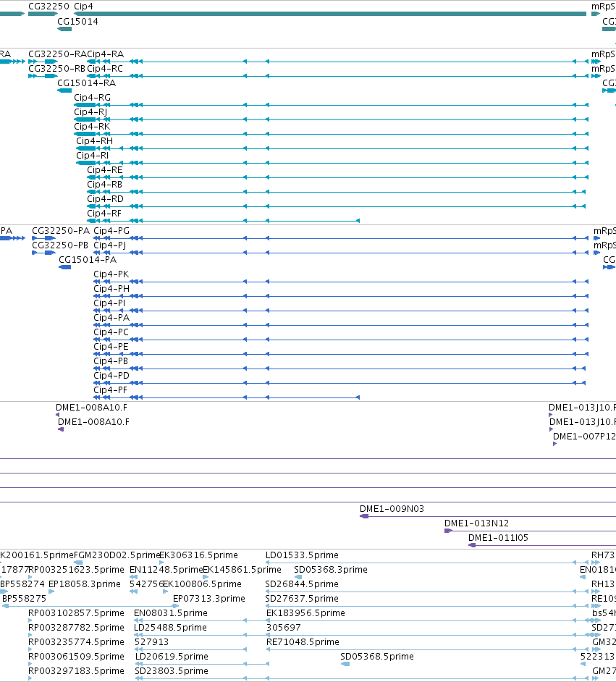Click the SD05368.3prime EST label

(330, 570)
